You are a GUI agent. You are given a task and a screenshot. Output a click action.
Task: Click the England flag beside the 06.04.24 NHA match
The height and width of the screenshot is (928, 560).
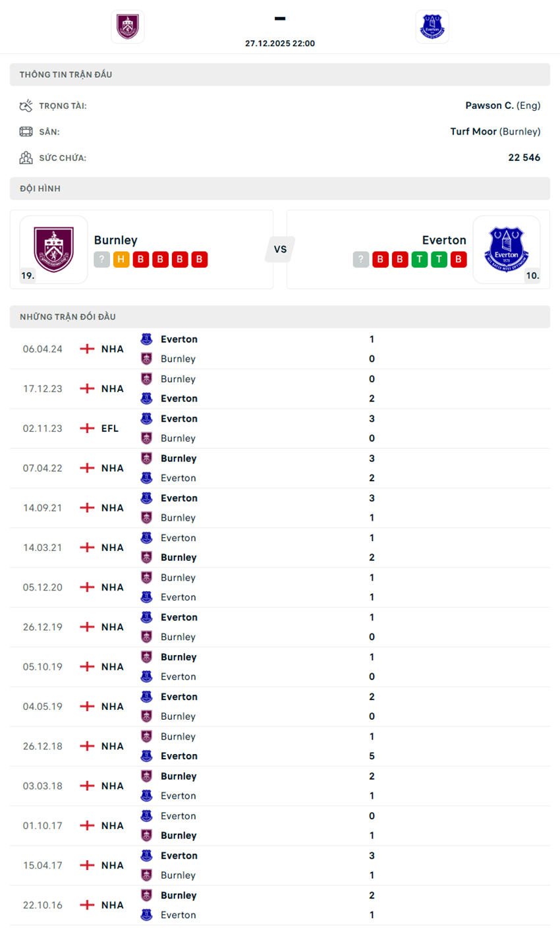pyautogui.click(x=86, y=349)
